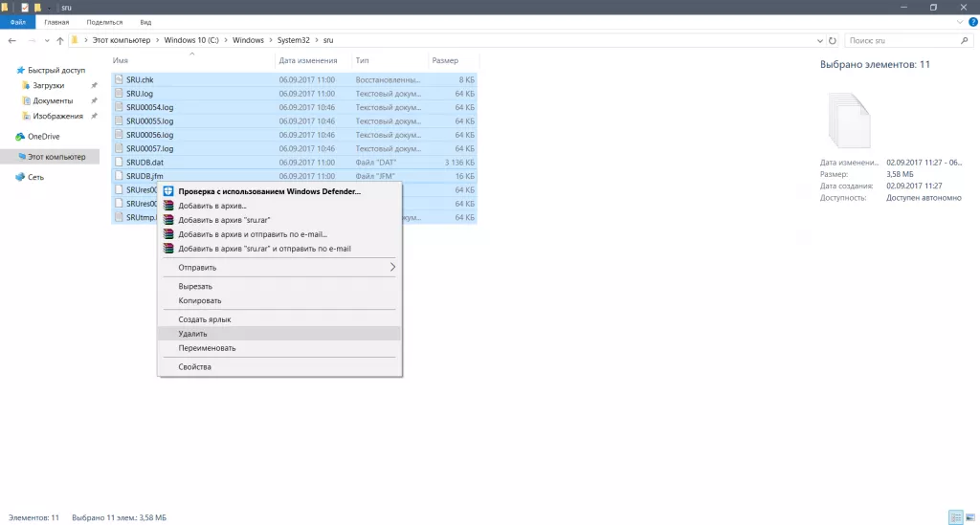The image size is (980, 525).
Task: Click WinRAR icon beside 'Добавить в архив...'
Action: [x=168, y=206]
